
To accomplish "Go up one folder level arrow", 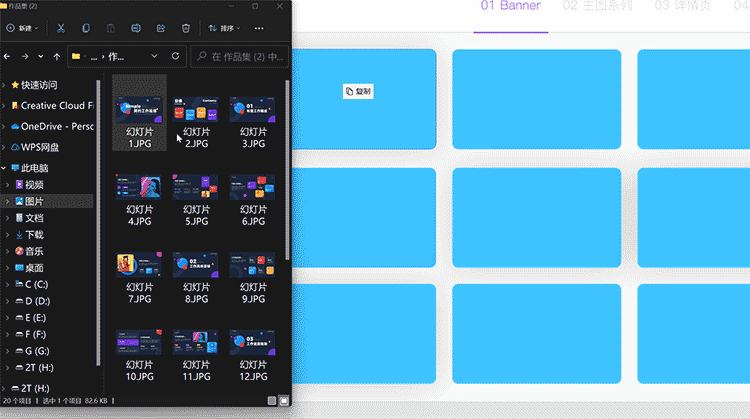I will pyautogui.click(x=57, y=56).
